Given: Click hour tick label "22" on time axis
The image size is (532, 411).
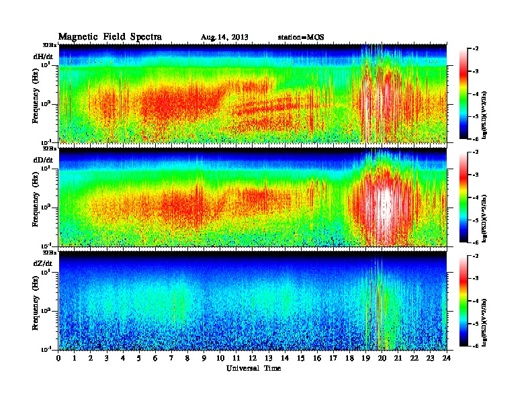Looking at the screenshot, I should coord(414,359).
